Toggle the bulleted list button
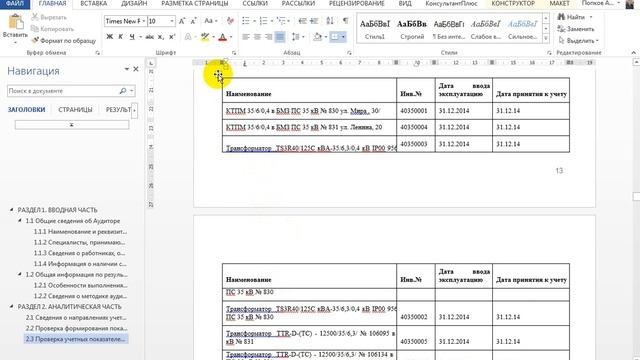This screenshot has width=640, height=360. pos(246,21)
